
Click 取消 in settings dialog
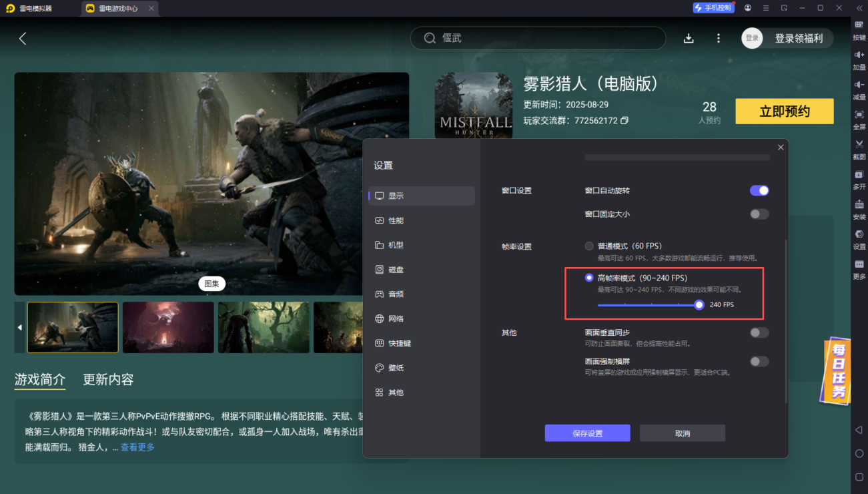[683, 433]
